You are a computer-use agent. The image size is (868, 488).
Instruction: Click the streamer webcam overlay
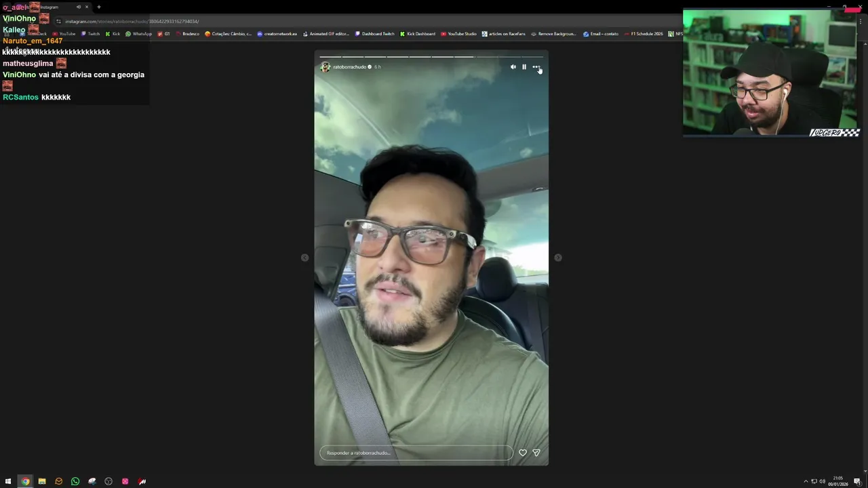[772, 73]
